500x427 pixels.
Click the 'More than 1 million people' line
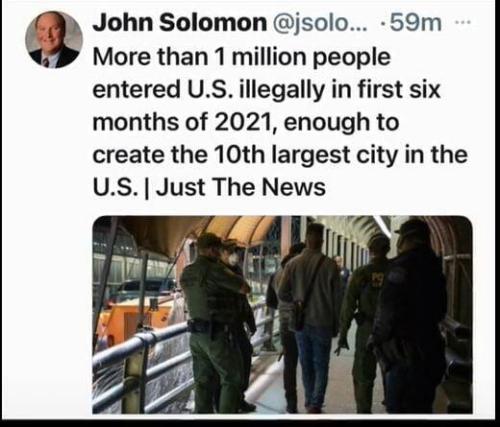[241, 57]
